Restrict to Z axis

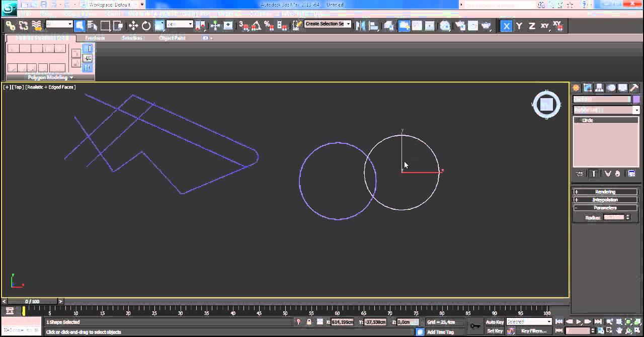pos(532,26)
